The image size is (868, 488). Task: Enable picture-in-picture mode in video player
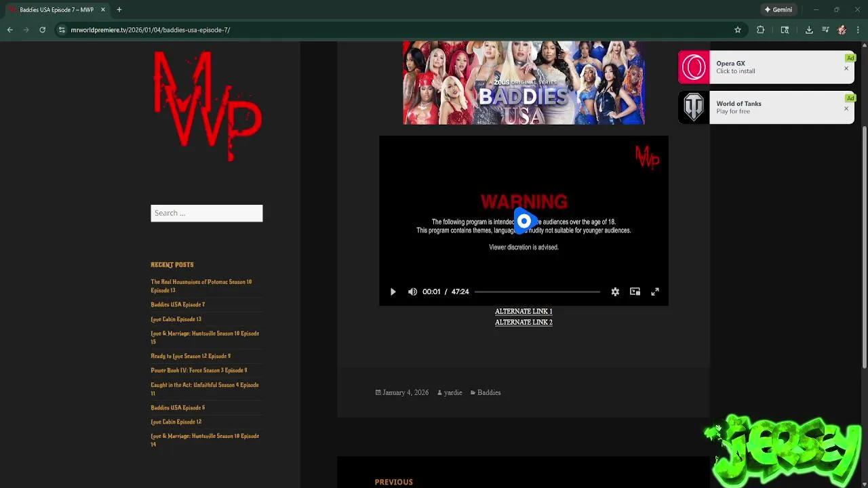(x=635, y=291)
